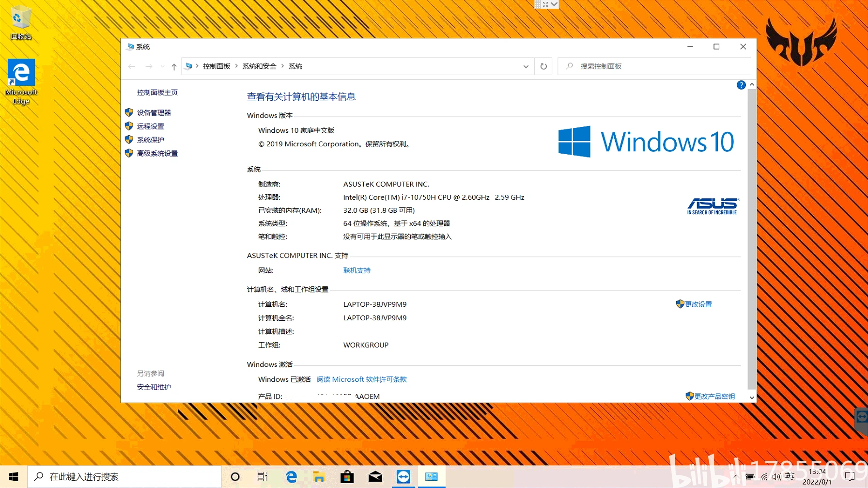Image resolution: width=868 pixels, height=488 pixels.
Task: Click the refresh button in address bar
Action: pyautogui.click(x=543, y=66)
